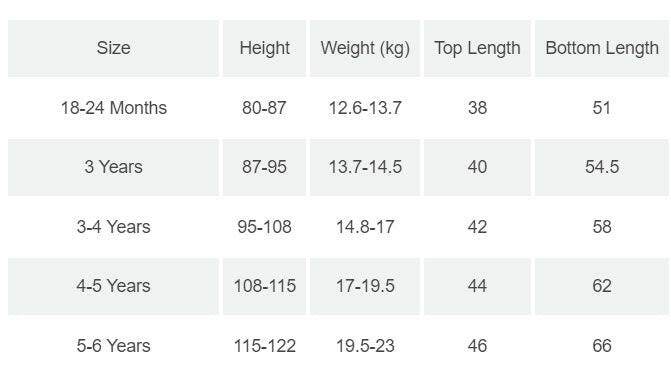The image size is (671, 372).
Task: Click the 19.5-23 weight value
Action: (x=365, y=345)
